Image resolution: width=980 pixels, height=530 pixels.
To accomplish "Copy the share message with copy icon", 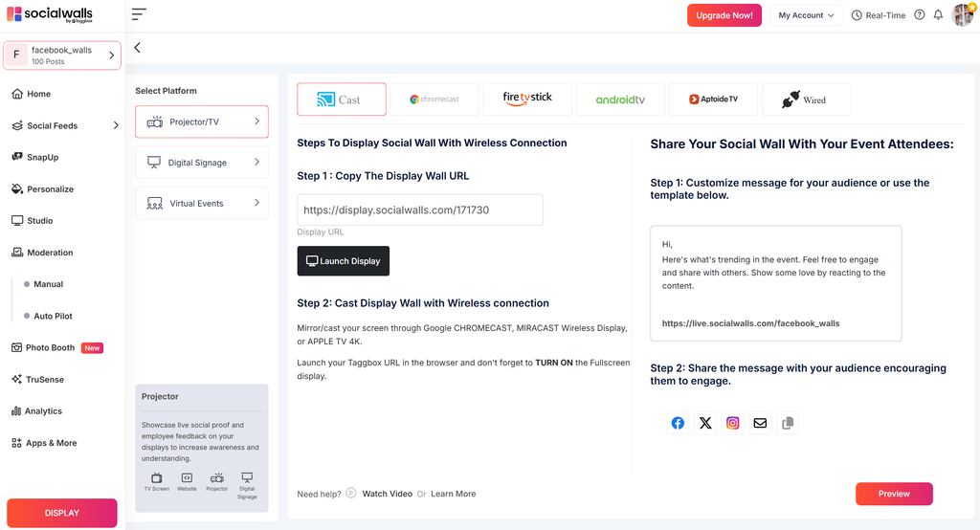I will [x=788, y=423].
